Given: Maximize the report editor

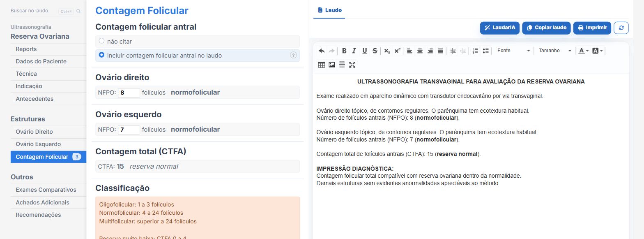Looking at the screenshot, I should [x=352, y=65].
